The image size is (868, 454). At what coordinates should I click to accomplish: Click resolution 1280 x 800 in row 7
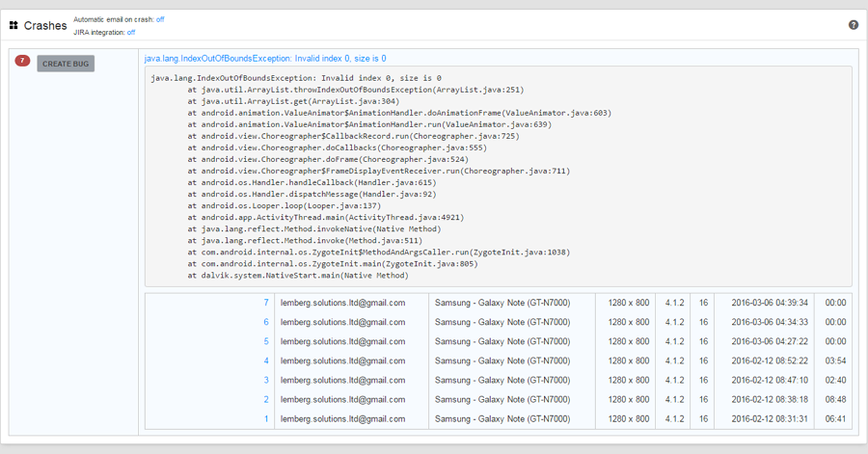point(628,303)
